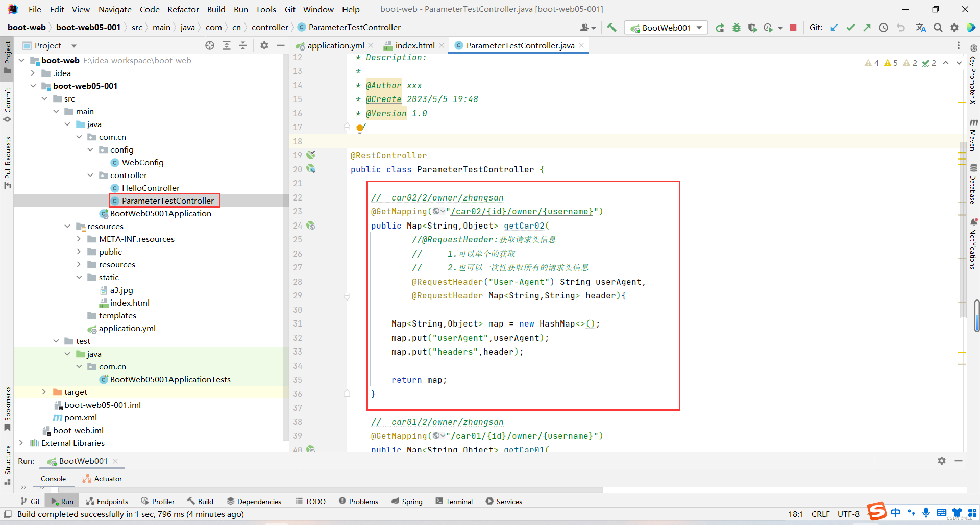Screen dimensions: 980x525
Task: Select Console tab in Run panel
Action: pos(53,479)
